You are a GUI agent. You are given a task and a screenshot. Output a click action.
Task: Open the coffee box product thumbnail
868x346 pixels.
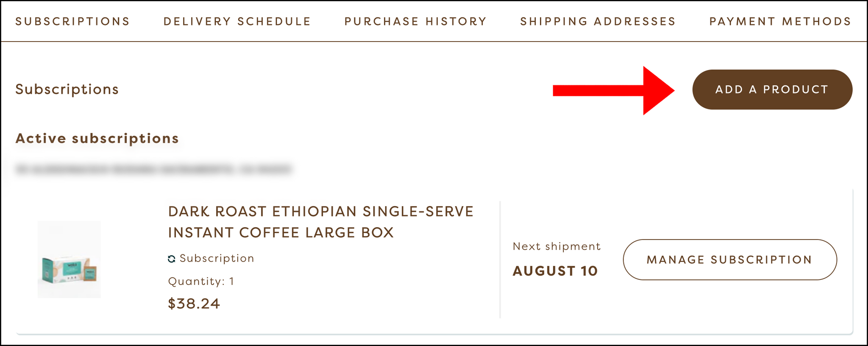tap(69, 259)
